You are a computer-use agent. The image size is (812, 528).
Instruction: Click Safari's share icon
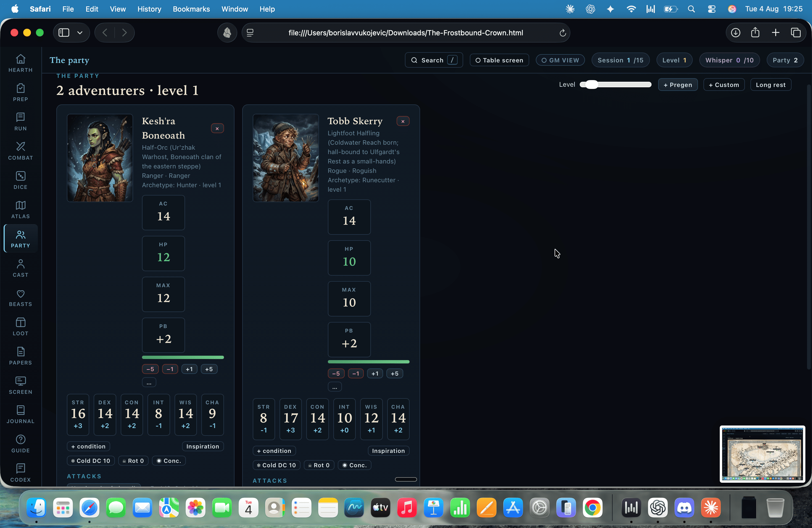point(755,33)
